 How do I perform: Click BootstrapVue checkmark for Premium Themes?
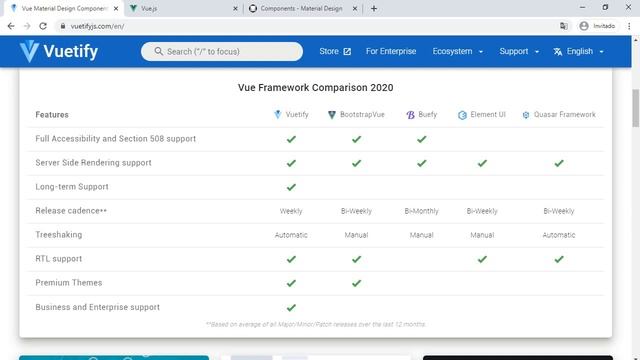click(356, 283)
